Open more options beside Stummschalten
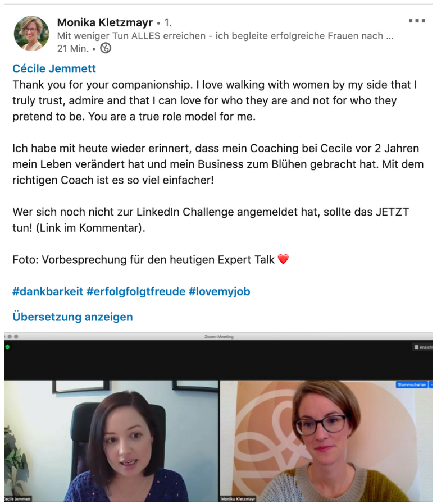 (x=431, y=385)
